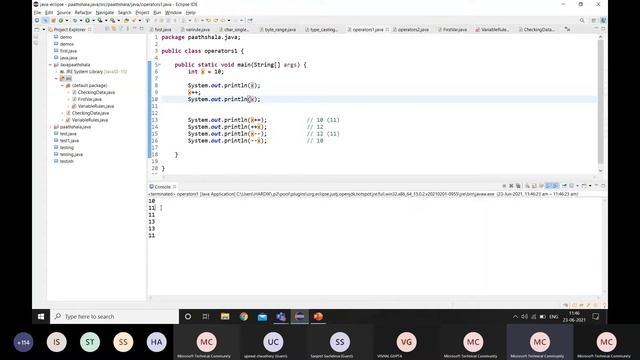
Task: Open the Window menu
Action: tap(173, 13)
